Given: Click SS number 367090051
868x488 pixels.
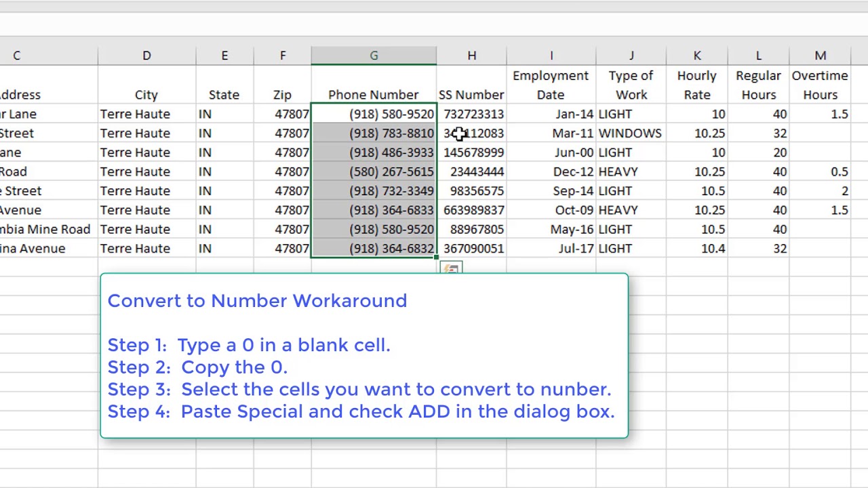Looking at the screenshot, I should click(471, 249).
